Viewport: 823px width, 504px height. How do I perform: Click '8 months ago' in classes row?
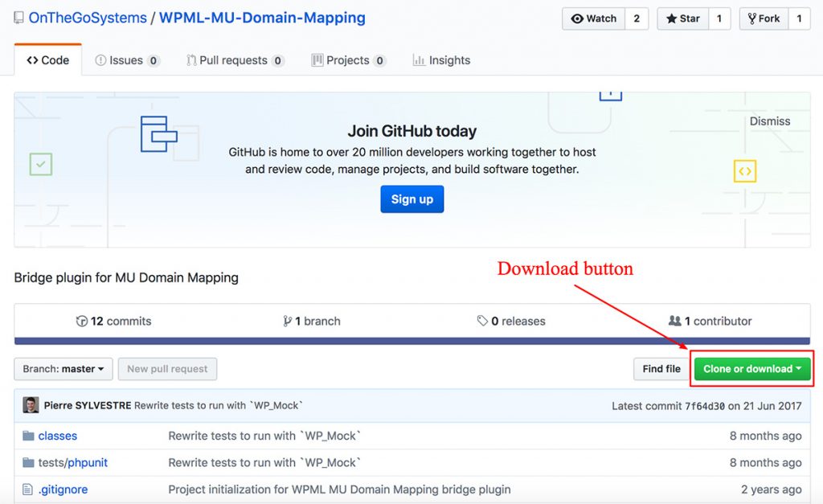pos(765,436)
